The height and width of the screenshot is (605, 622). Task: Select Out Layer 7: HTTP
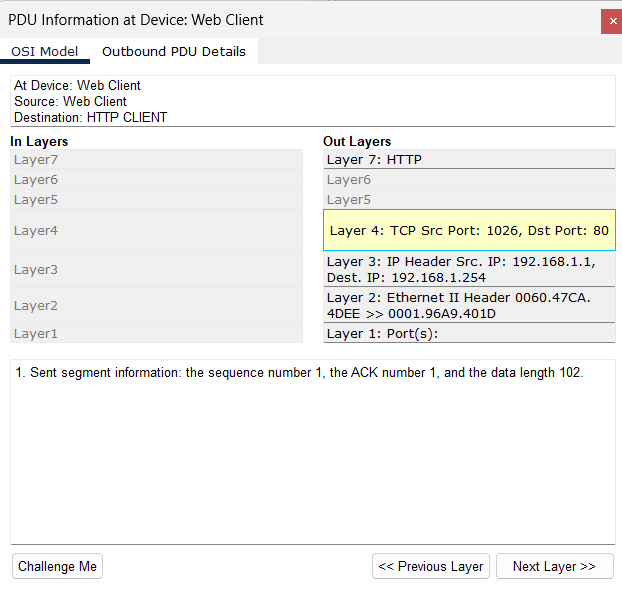click(469, 159)
